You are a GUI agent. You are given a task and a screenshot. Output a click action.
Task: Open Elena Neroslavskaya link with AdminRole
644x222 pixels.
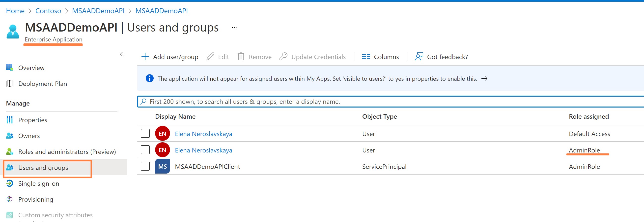click(x=203, y=150)
